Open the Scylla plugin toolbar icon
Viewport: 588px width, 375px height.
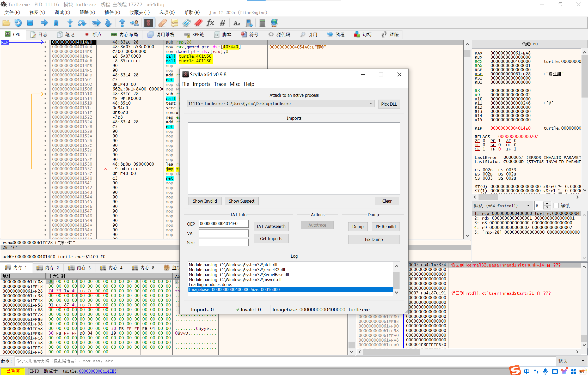tap(148, 23)
